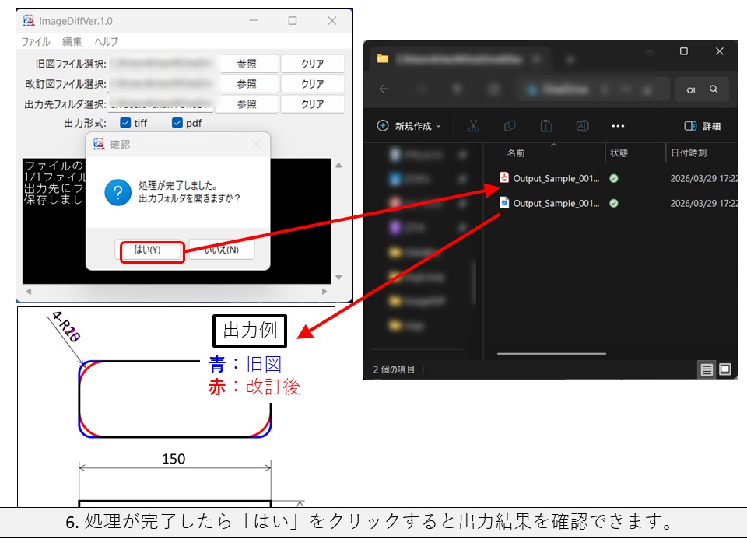The height and width of the screenshot is (560, 747).
Task: Open the three-dots more options menu
Action: (x=618, y=126)
